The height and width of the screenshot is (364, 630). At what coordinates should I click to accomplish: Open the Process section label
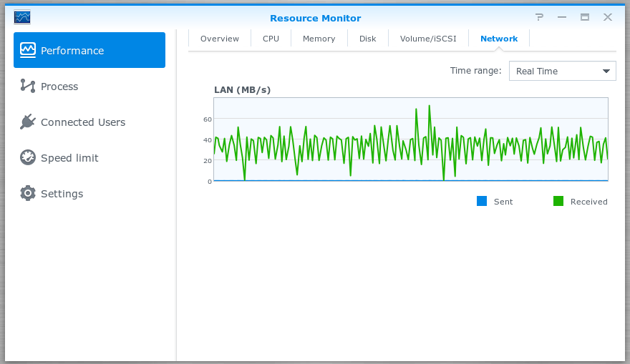[59, 87]
